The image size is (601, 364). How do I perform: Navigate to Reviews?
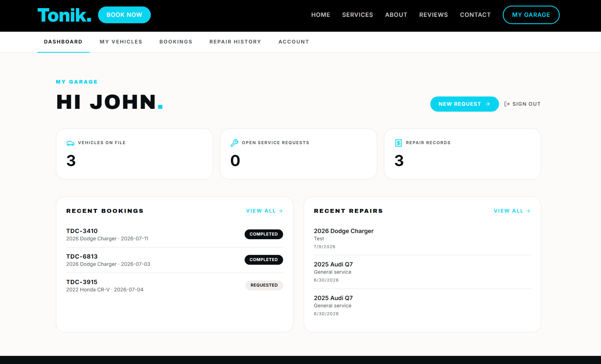tap(434, 15)
